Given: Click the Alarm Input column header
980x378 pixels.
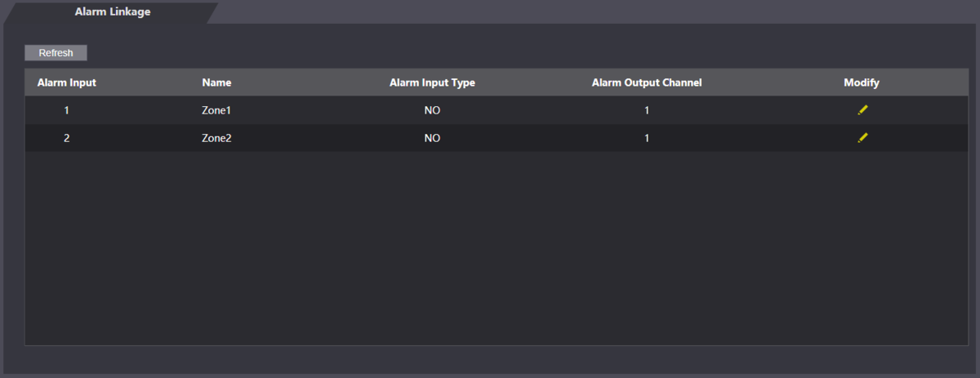Looking at the screenshot, I should pos(67,82).
